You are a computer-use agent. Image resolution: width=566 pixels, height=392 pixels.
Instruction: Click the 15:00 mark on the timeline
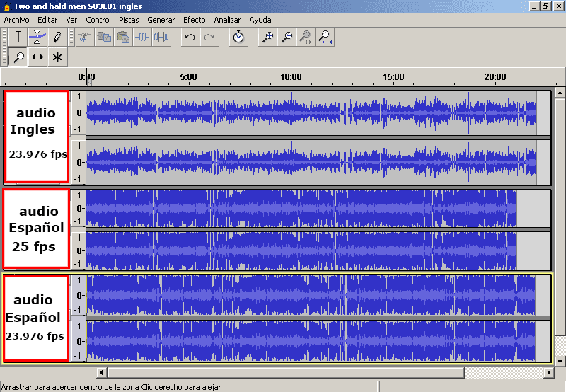point(393,77)
